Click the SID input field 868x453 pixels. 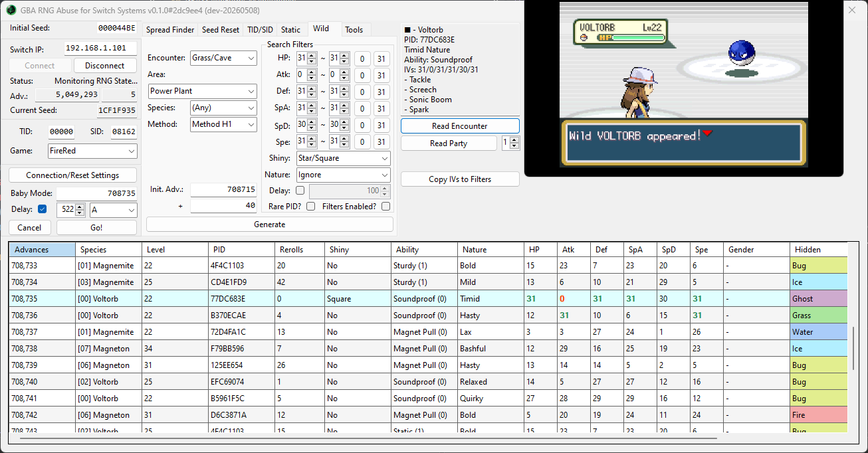123,132
